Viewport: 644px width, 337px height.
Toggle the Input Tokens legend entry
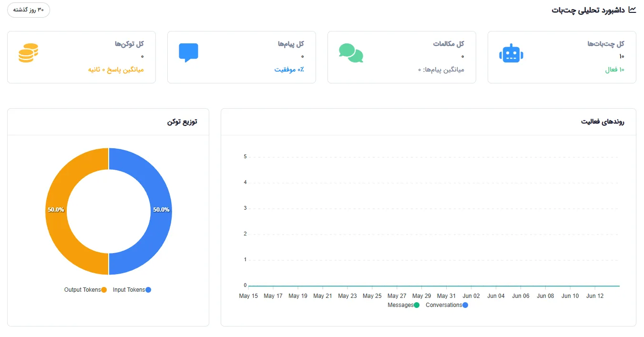point(132,290)
